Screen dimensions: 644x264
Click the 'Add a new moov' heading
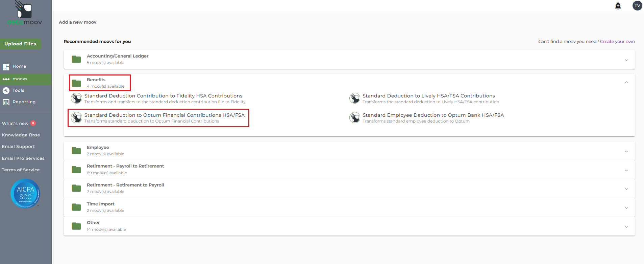78,22
